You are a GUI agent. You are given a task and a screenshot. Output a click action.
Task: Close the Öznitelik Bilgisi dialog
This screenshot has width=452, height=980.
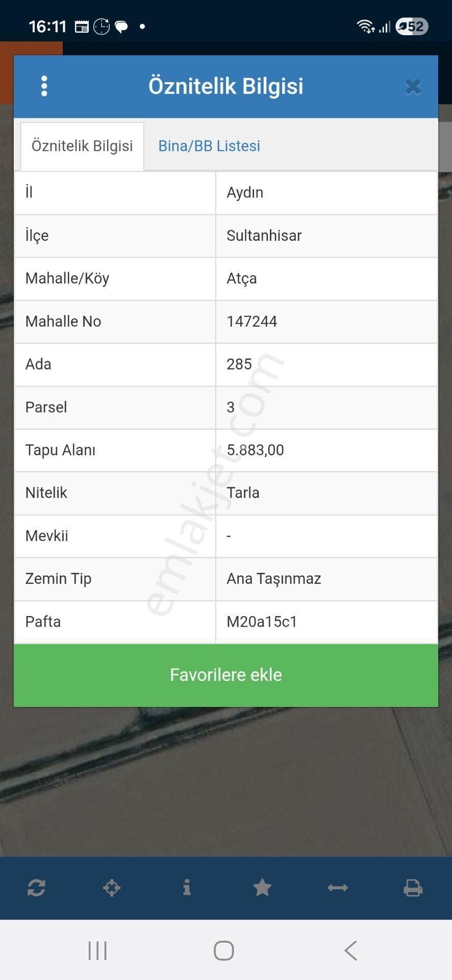coord(412,86)
